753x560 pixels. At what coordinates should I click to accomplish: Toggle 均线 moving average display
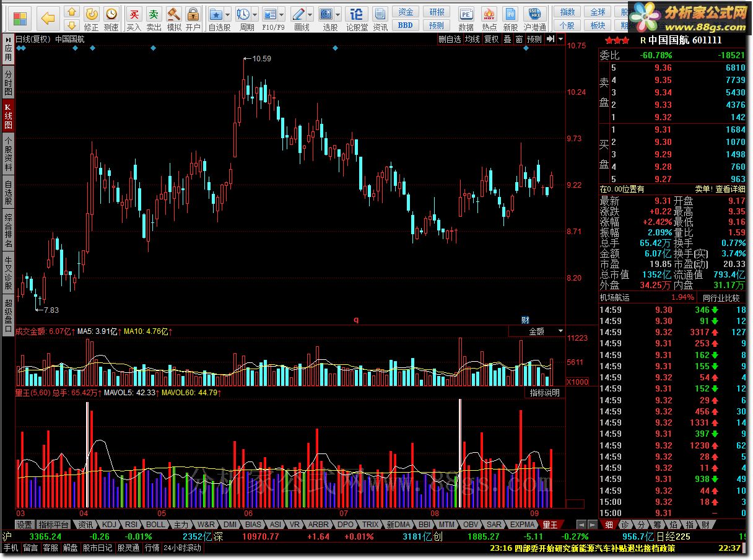tap(472, 39)
